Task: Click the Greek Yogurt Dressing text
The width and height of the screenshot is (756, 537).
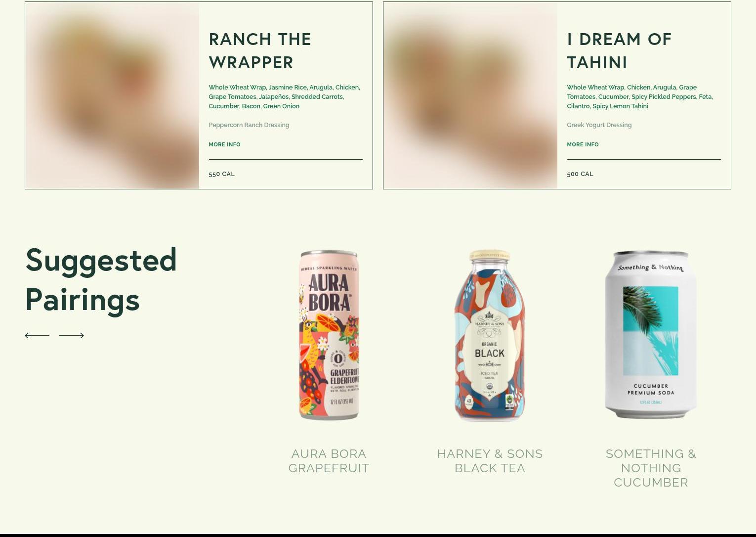Action: [x=599, y=125]
